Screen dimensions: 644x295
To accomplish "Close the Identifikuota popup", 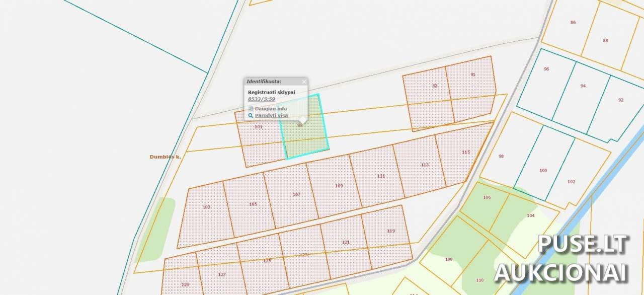I will coord(304,82).
